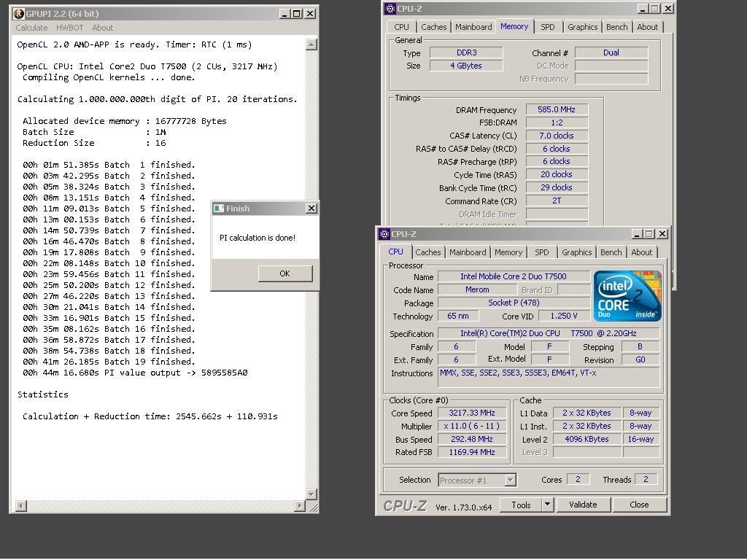This screenshot has width=747, height=560.
Task: Switch to Mainboard tab in front CPU-Z window
Action: click(x=468, y=252)
